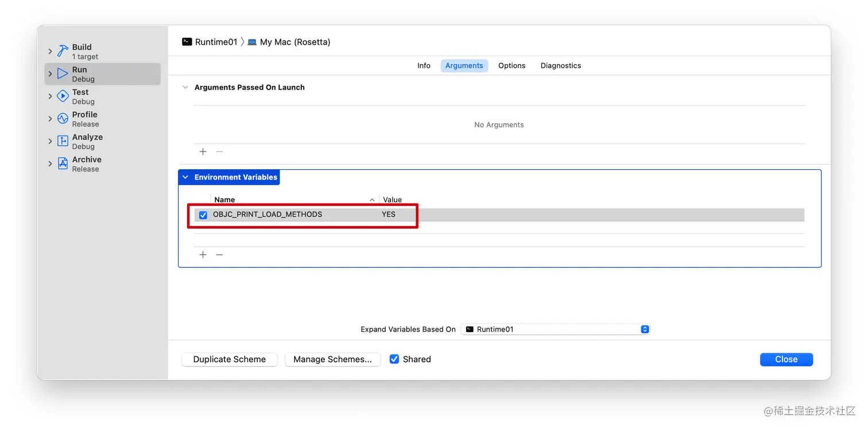The height and width of the screenshot is (429, 868).
Task: Select Archive Release action in sidebar
Action: [x=102, y=163]
